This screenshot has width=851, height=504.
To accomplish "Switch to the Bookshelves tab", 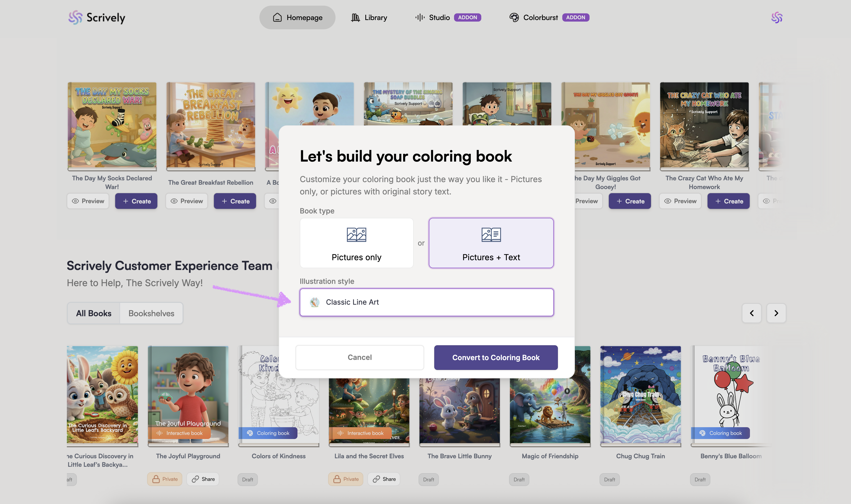I will [x=151, y=313].
